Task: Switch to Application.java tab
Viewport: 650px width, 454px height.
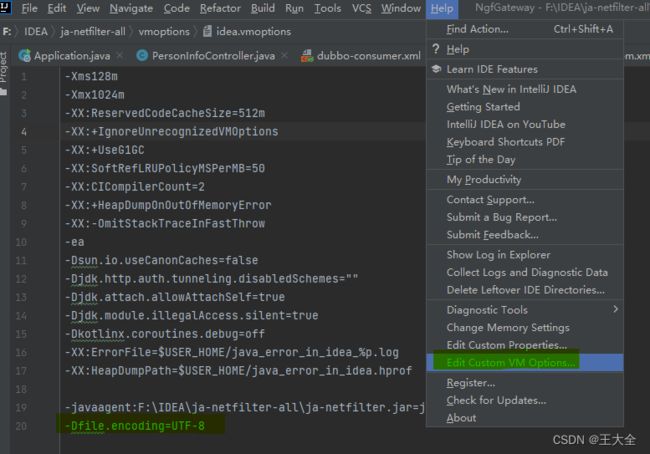Action: tap(72, 56)
